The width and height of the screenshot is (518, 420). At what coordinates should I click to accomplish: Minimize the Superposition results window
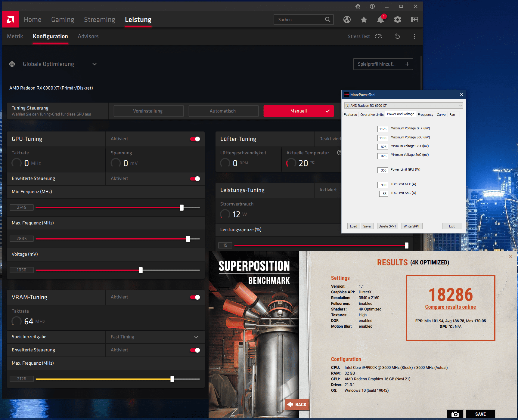pyautogui.click(x=502, y=257)
